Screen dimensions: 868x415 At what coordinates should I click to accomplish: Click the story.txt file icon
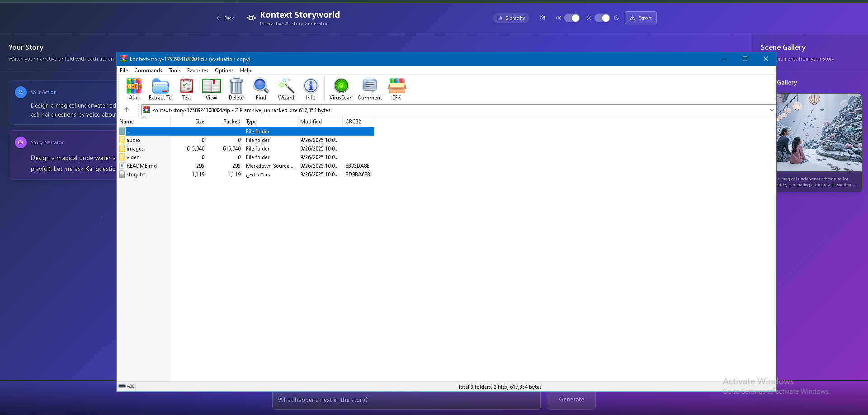[122, 174]
